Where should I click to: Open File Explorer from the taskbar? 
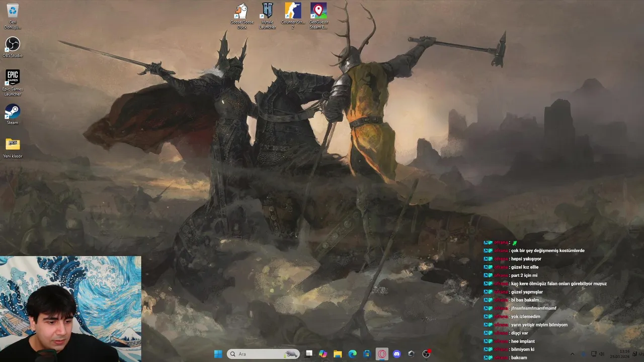pyautogui.click(x=338, y=354)
